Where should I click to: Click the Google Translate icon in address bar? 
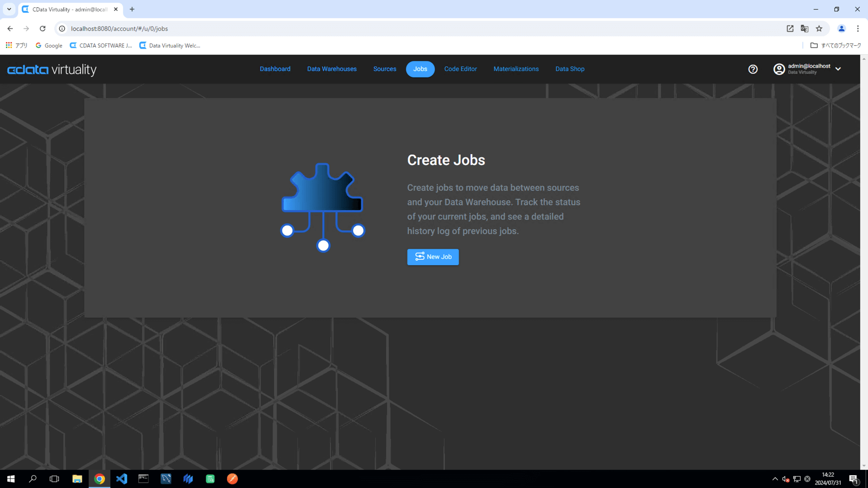coord(804,28)
